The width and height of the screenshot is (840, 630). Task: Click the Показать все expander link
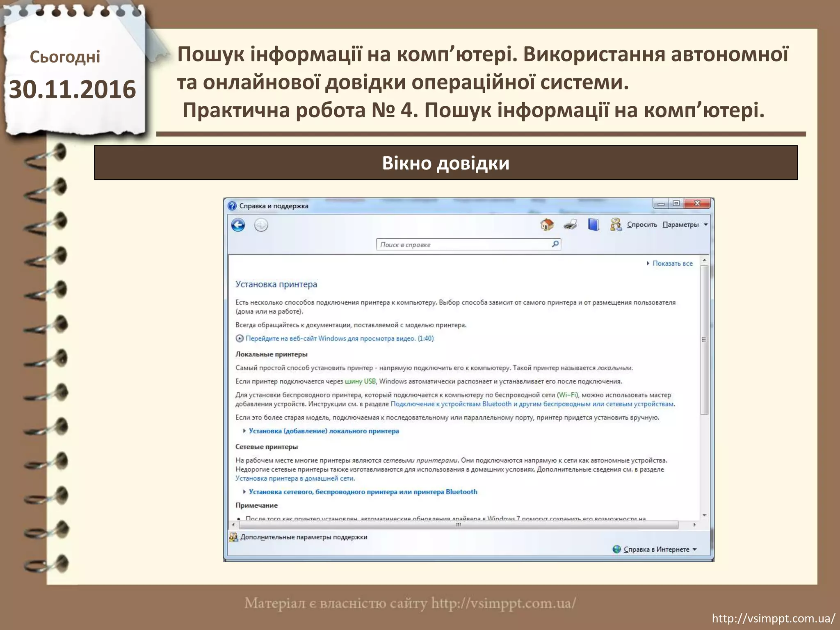tap(672, 263)
